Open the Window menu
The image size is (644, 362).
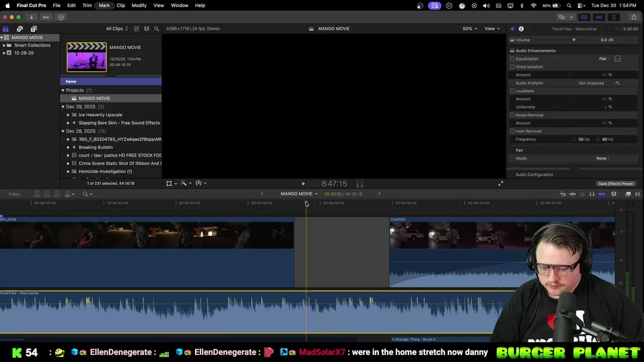[x=180, y=6]
